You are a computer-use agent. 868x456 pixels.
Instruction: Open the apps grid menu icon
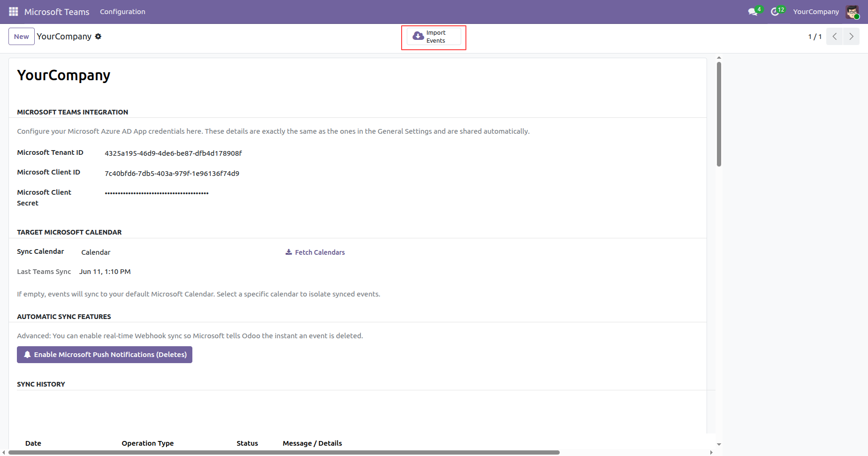[x=14, y=11]
